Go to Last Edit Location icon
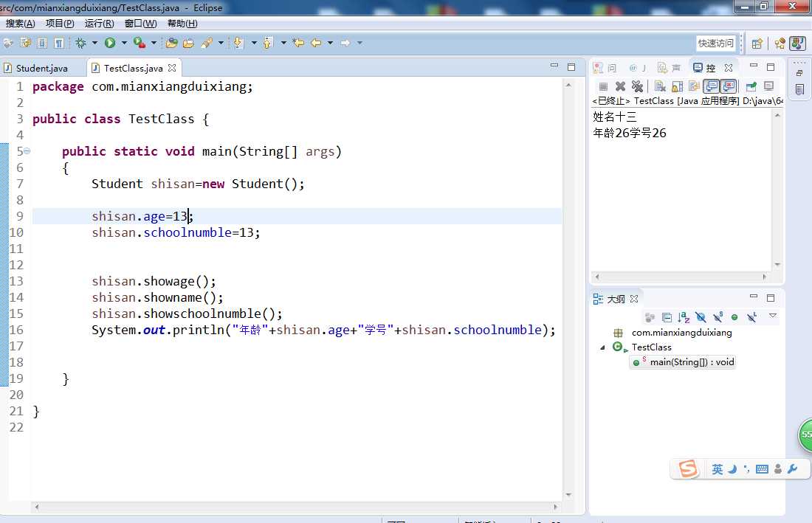 pos(298,43)
